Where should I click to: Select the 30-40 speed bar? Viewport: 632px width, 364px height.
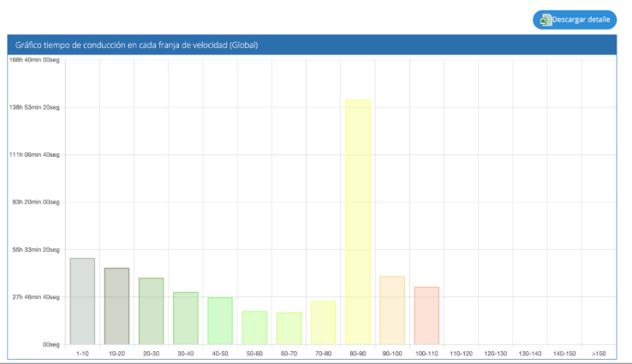(x=186, y=318)
